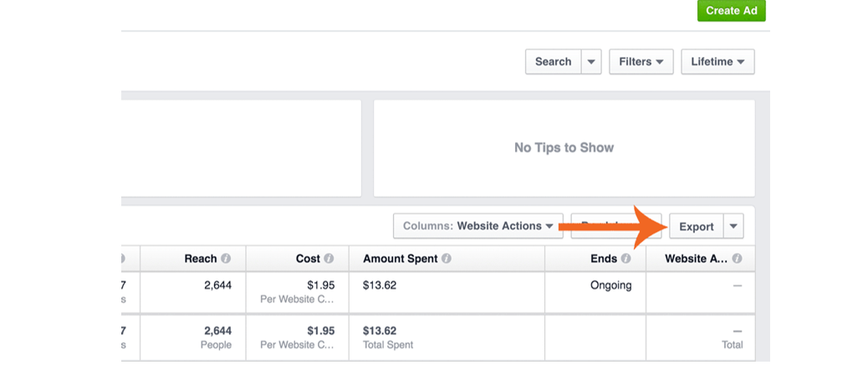This screenshot has width=868, height=365.
Task: Click the Export button
Action: pyautogui.click(x=696, y=227)
